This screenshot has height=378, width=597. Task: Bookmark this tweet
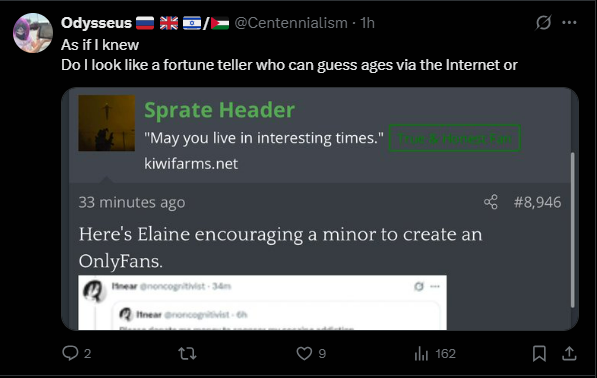point(539,354)
